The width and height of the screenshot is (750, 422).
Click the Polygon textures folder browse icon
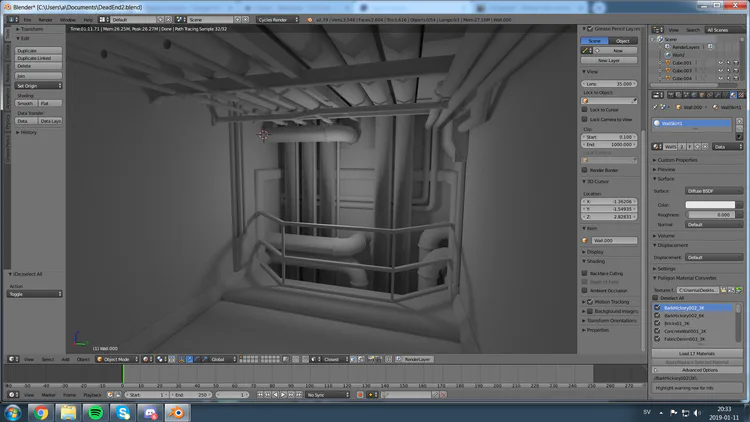pos(724,290)
